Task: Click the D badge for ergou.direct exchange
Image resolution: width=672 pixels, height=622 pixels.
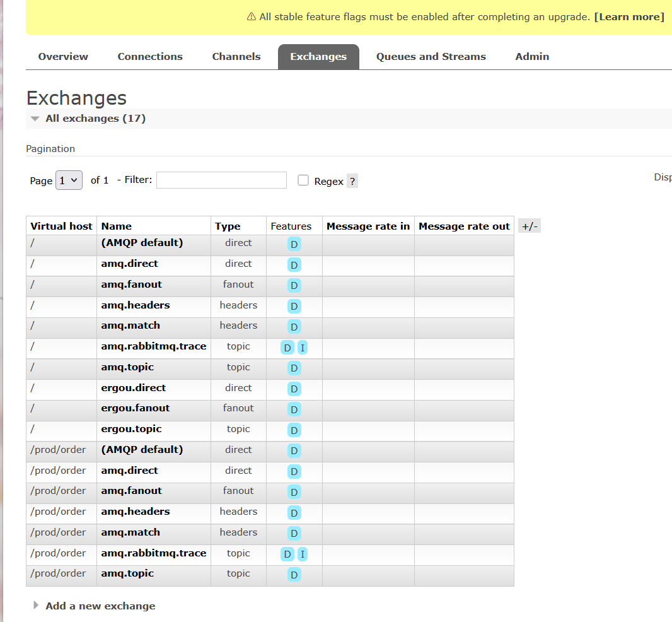Action: coord(294,389)
